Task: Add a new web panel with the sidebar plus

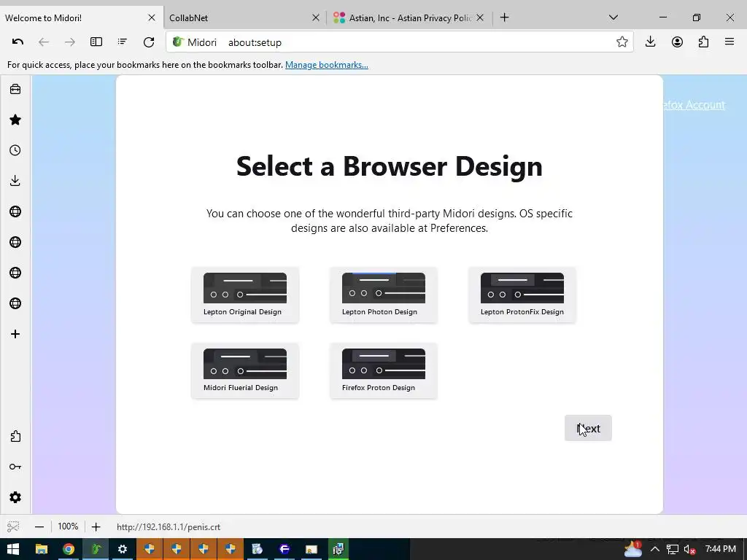Action: (x=15, y=334)
